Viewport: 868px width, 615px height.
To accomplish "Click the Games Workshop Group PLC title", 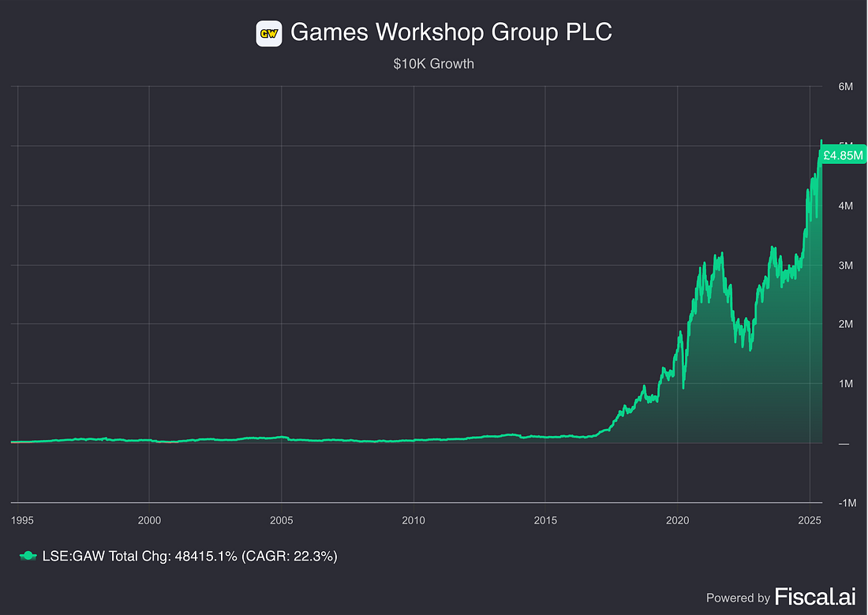I will point(451,32).
